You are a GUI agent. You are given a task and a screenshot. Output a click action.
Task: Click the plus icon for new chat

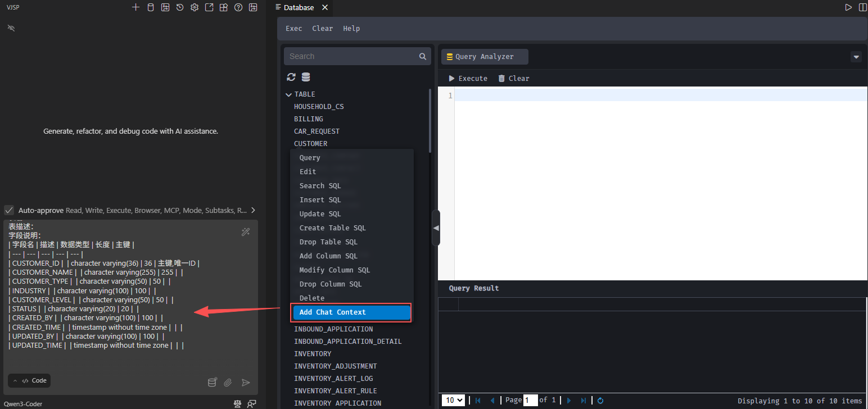pyautogui.click(x=135, y=7)
